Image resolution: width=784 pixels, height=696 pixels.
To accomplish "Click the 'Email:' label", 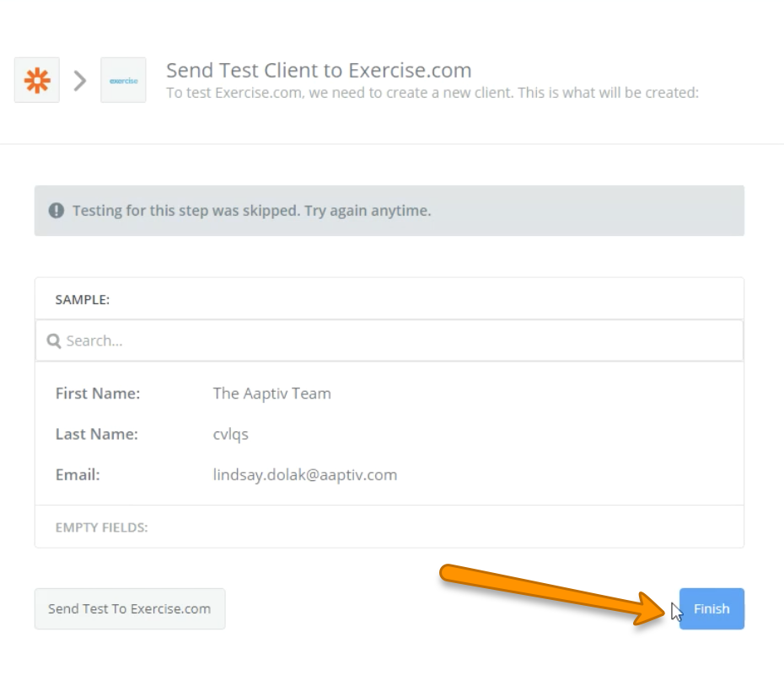I will coord(78,474).
